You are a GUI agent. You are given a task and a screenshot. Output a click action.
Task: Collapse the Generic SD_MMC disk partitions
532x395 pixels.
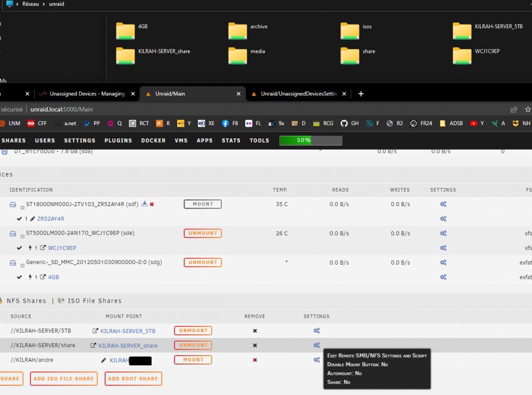(x=22, y=266)
